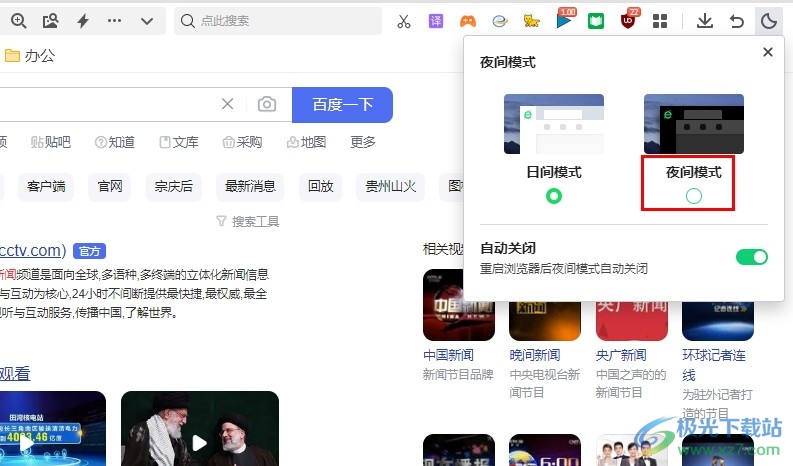
Task: Click the 官方 badge
Action: [90, 251]
